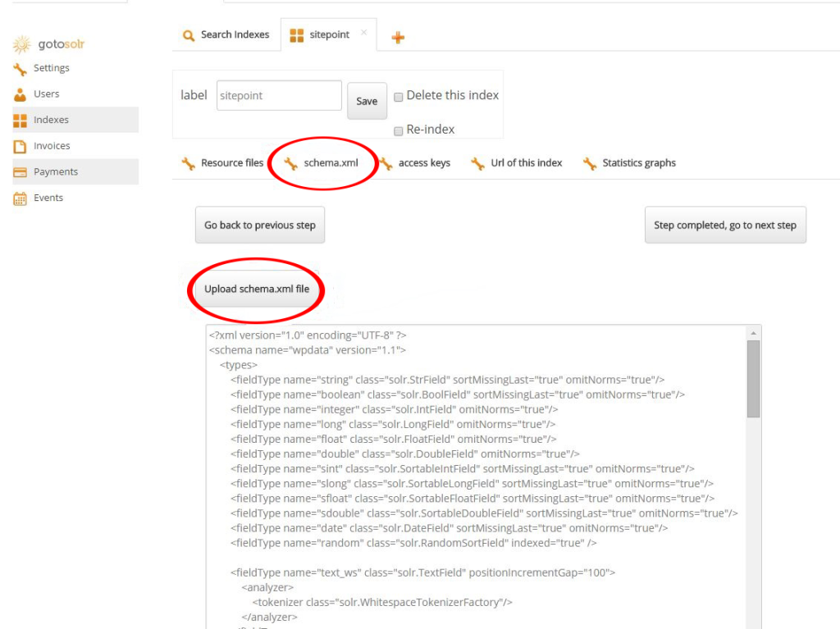
Task: Open the access keys section
Action: (x=424, y=163)
